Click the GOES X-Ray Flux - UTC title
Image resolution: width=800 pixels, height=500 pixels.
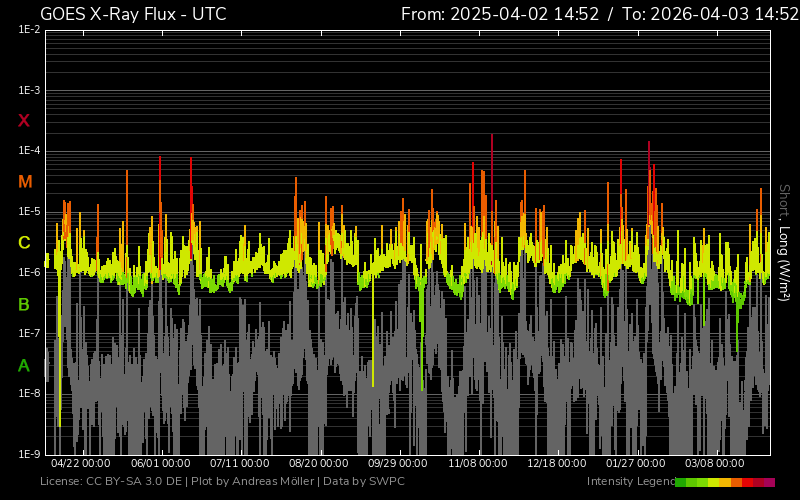pos(133,14)
